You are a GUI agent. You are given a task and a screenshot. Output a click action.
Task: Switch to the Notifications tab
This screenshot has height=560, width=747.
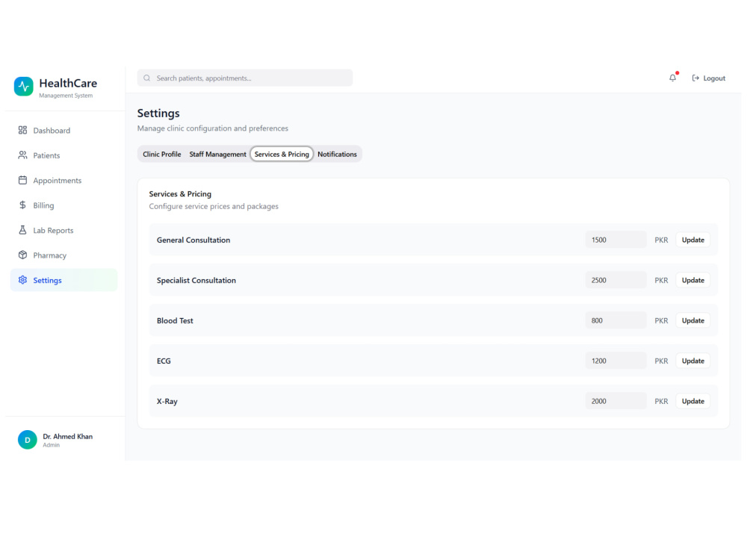point(338,155)
